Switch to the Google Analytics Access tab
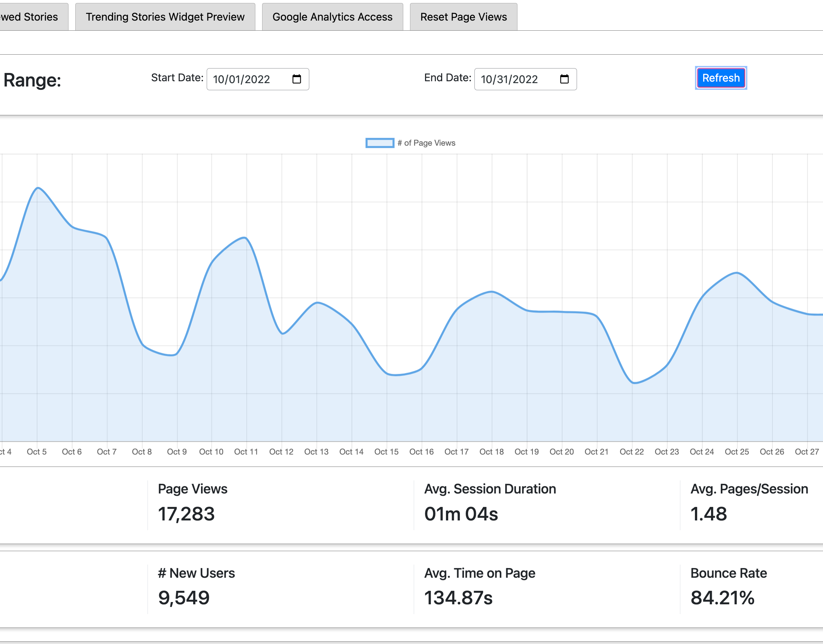The height and width of the screenshot is (644, 823). 332,17
